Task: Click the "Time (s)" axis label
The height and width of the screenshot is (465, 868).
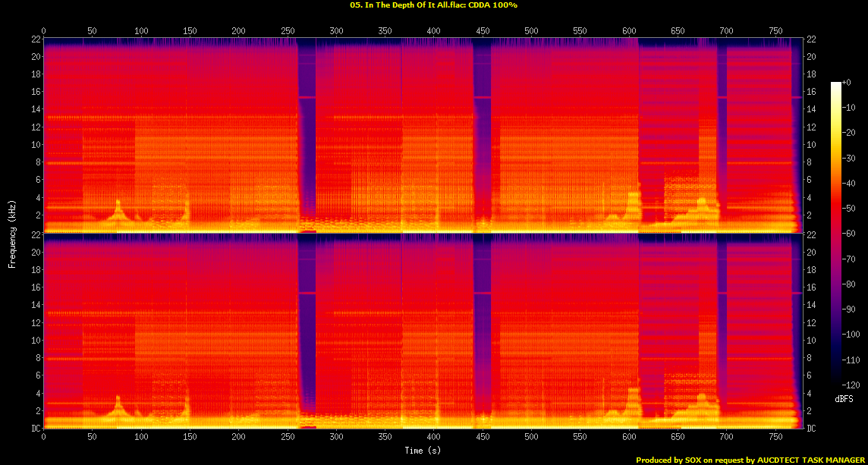Action: pos(423,450)
